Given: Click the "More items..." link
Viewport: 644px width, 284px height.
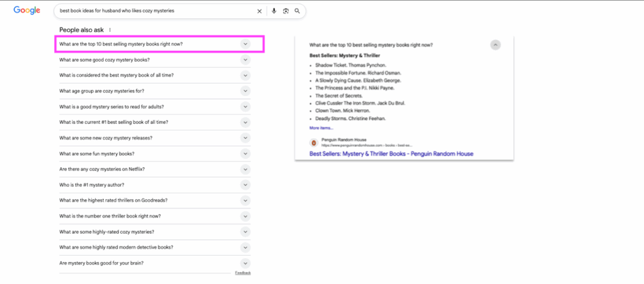Looking at the screenshot, I should 321,128.
